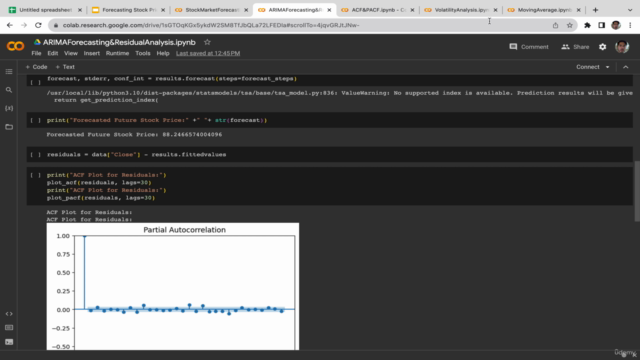Click the browser back arrow

(x=10, y=25)
